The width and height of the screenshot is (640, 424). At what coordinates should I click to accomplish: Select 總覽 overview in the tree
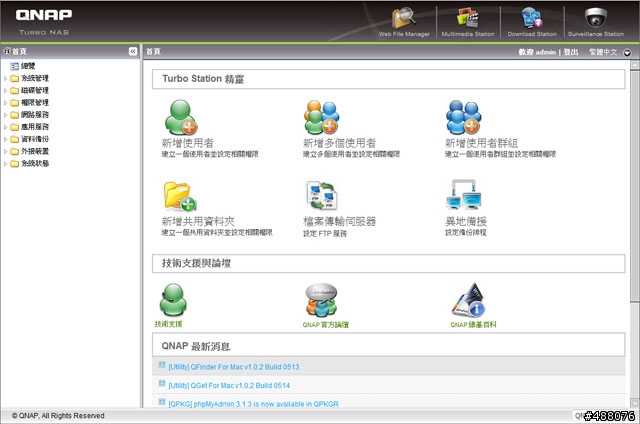[28, 66]
